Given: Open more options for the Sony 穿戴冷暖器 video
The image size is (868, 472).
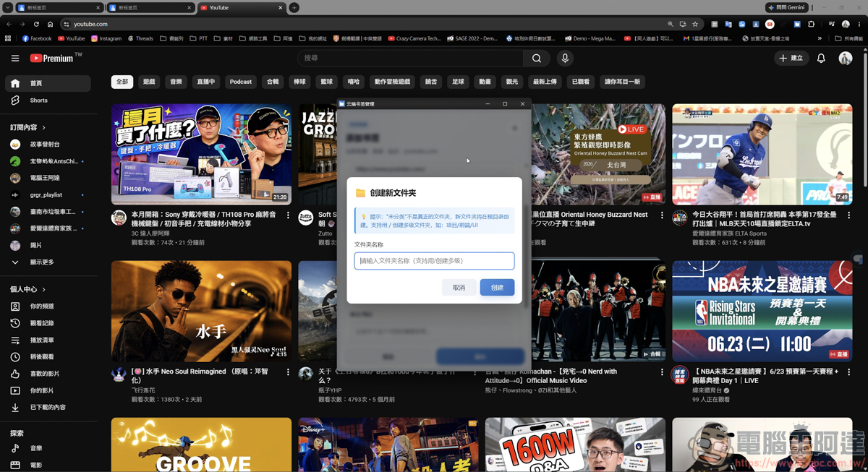Looking at the screenshot, I should [x=288, y=215].
